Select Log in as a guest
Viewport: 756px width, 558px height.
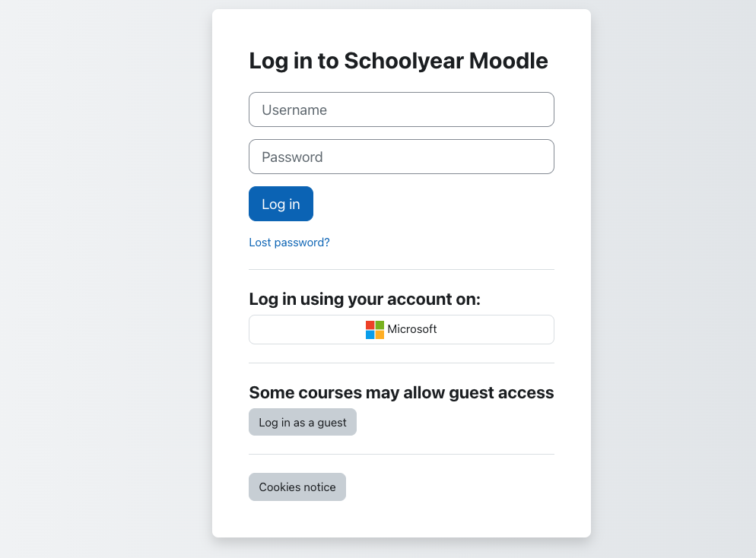click(302, 422)
